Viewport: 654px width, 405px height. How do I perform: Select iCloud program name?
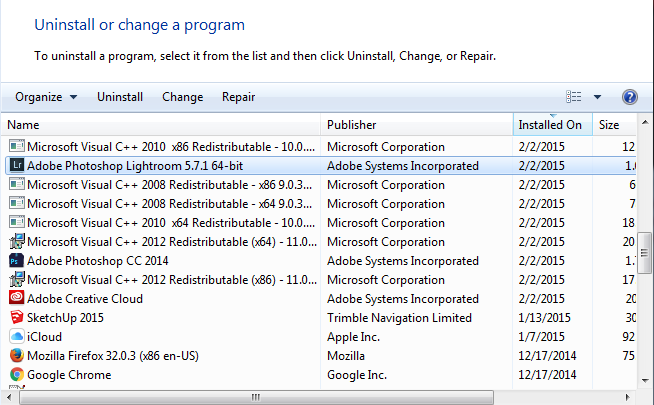click(x=44, y=337)
